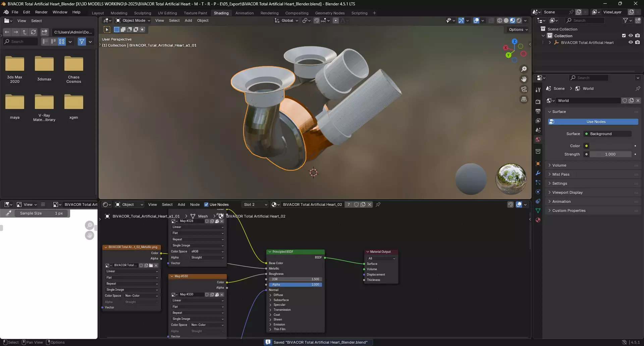Image resolution: width=644 pixels, height=346 pixels.
Task: Pin the World properties context
Action: point(638,89)
